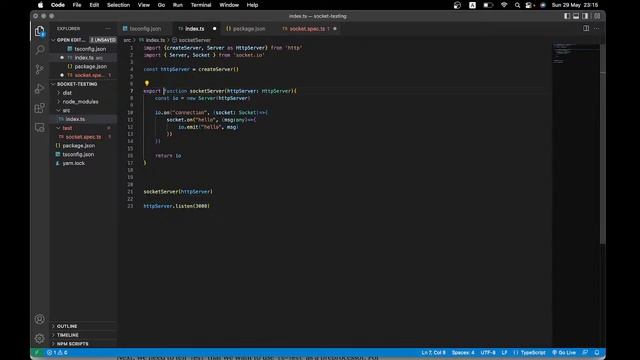Click the lightbulb code action icon
This screenshot has width=640, height=360.
click(x=147, y=83)
